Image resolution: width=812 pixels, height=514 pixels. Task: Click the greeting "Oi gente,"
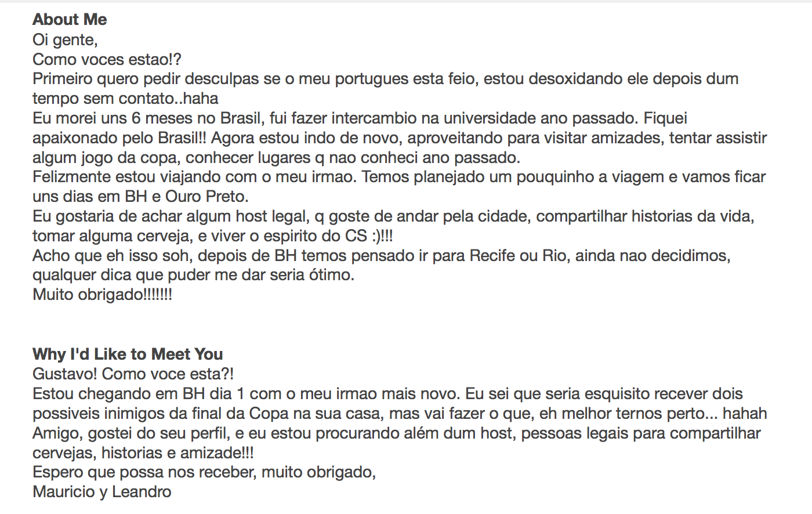(65, 40)
